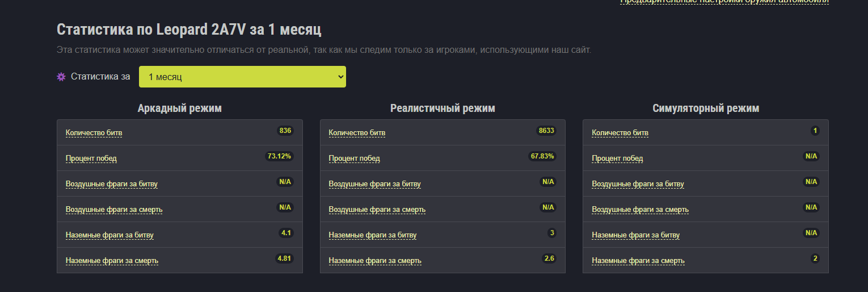Click the 836 battles count badge
868x292 pixels.
[x=285, y=131]
